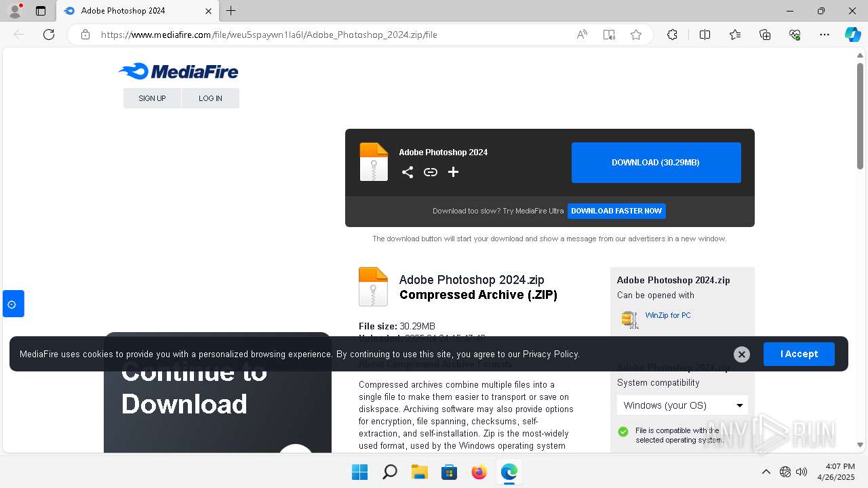Viewport: 868px width, 488px height.
Task: Click "Continue to Download" banner text
Action: (194, 388)
